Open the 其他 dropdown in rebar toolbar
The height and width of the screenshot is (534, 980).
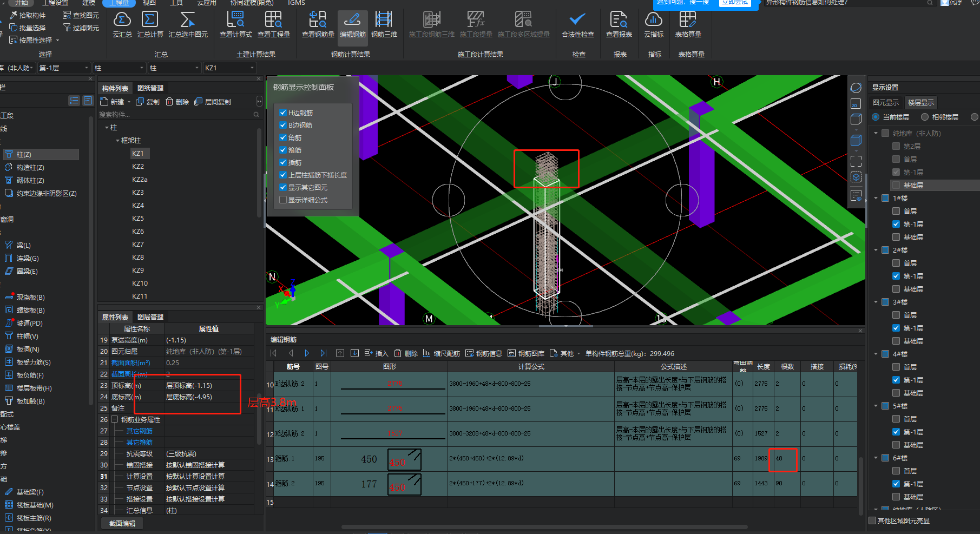tap(565, 353)
